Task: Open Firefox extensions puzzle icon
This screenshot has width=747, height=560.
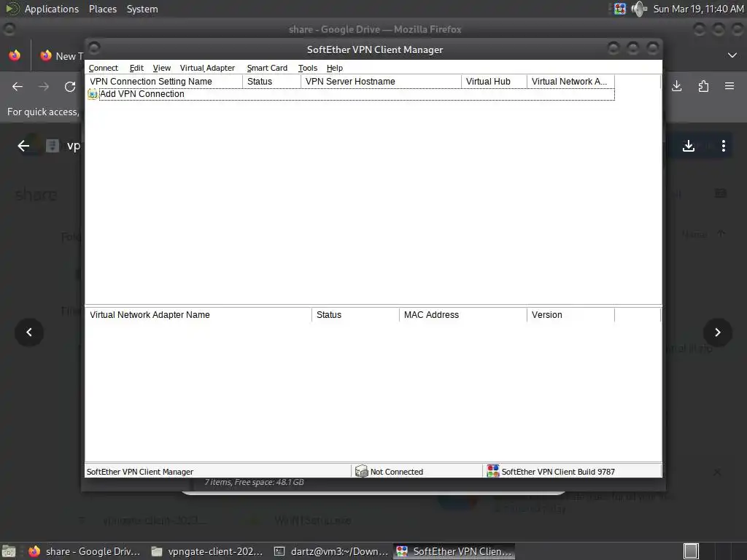Action: click(703, 86)
